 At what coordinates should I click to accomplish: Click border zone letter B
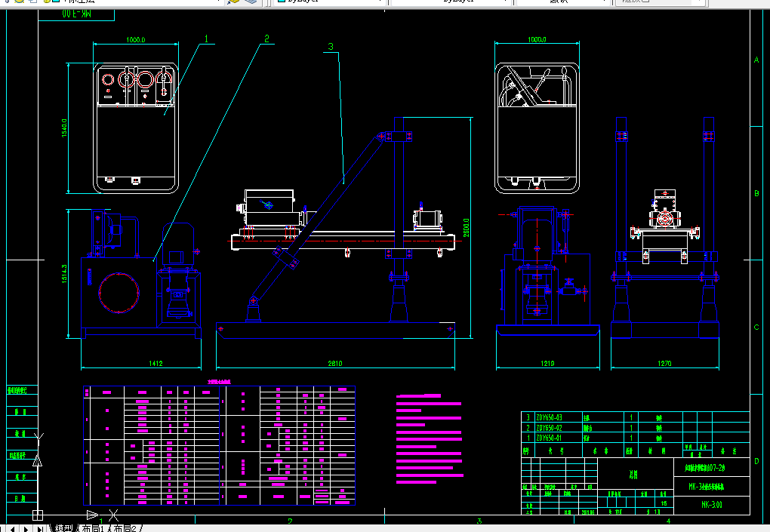[x=756, y=193]
